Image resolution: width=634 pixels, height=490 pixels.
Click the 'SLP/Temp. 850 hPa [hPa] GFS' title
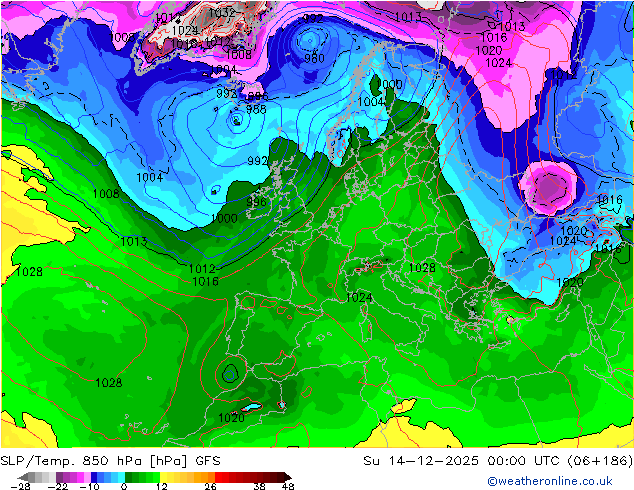tap(110, 461)
